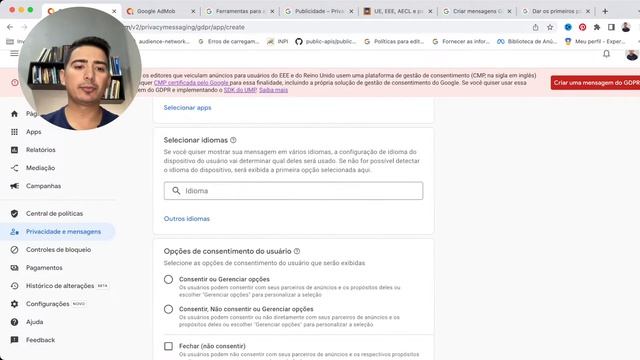
Task: Click the Mediação icon in sidebar
Action: point(14,168)
